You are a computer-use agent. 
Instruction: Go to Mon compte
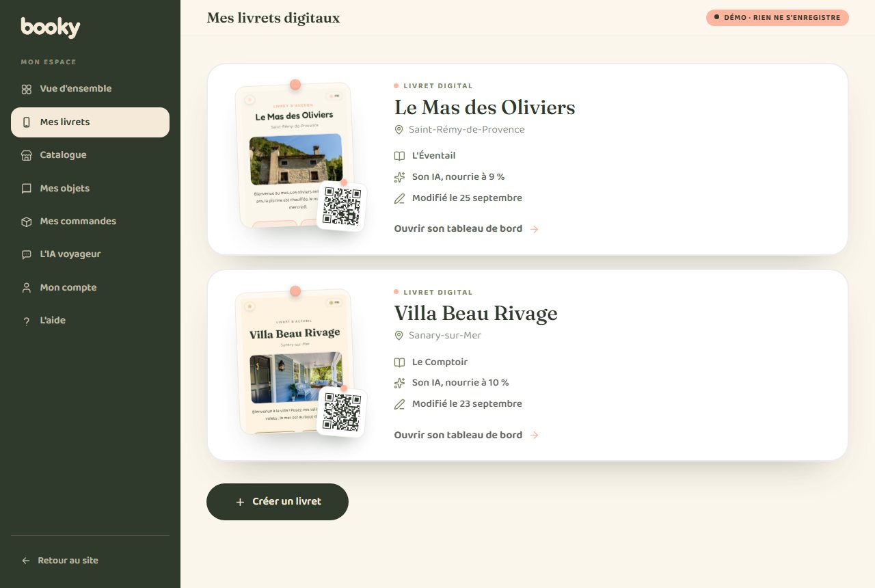(90, 288)
